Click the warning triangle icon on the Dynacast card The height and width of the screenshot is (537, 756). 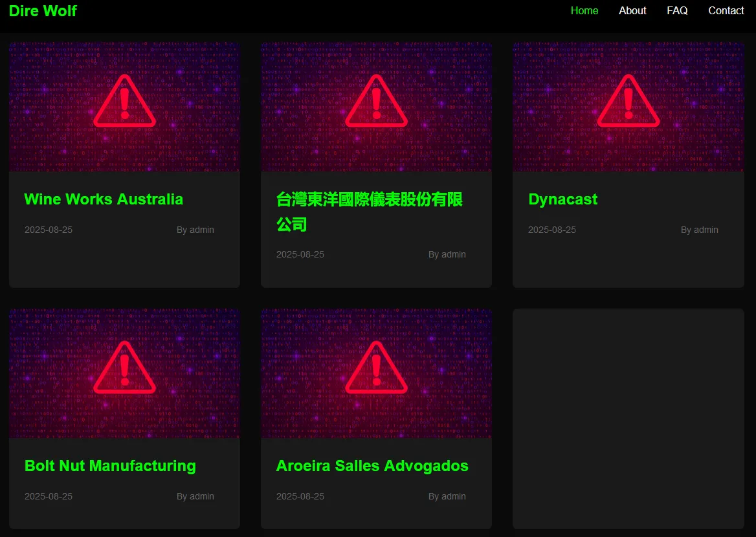pos(628,102)
